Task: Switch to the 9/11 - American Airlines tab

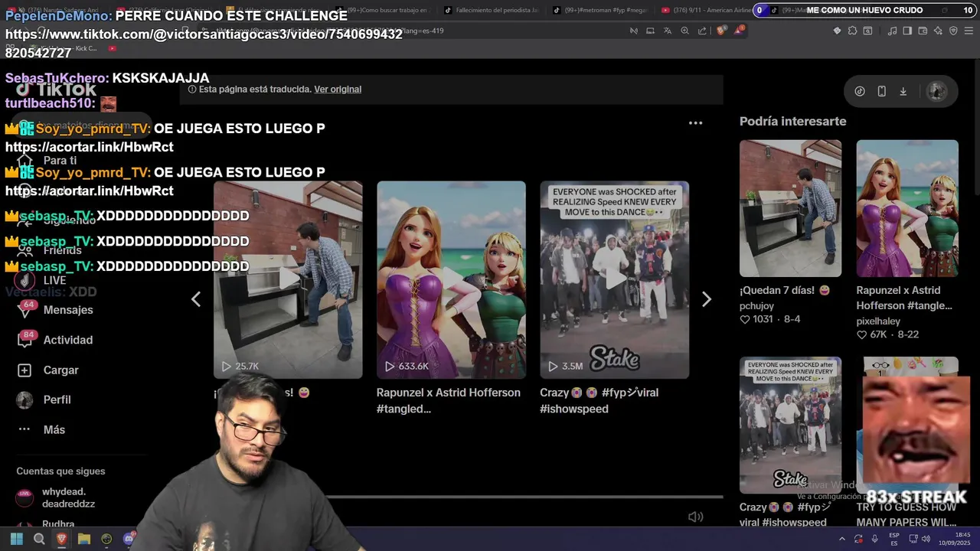Action: coord(706,10)
